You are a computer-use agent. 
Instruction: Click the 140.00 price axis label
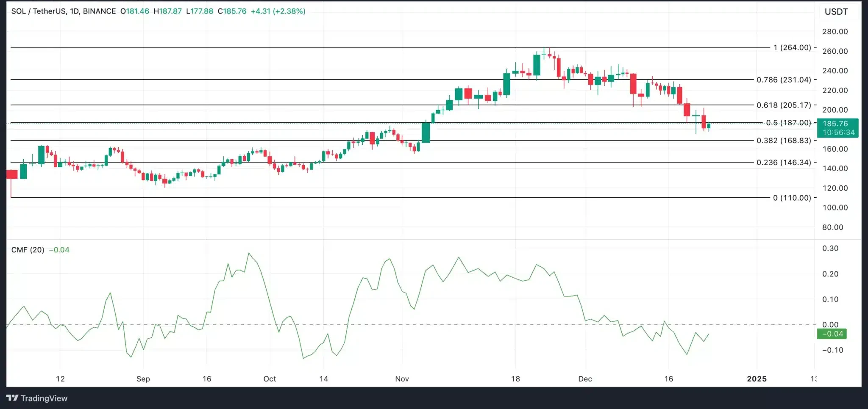[x=835, y=169]
